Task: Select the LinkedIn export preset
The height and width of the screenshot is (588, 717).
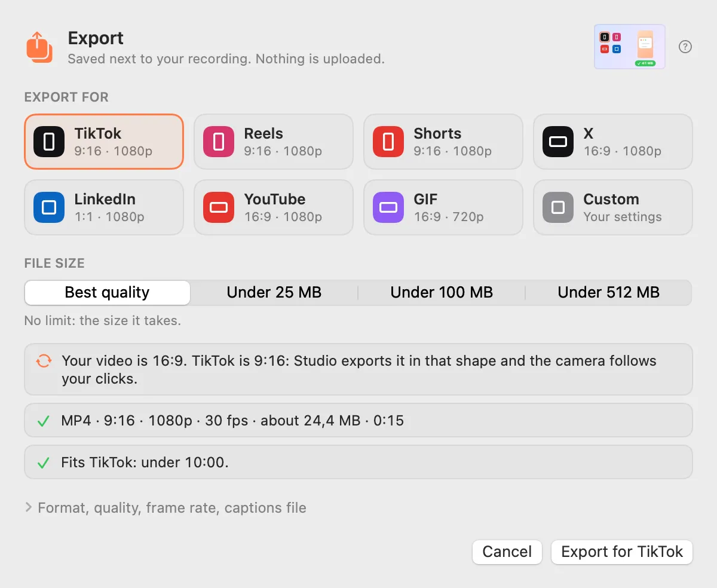Action: click(x=104, y=207)
